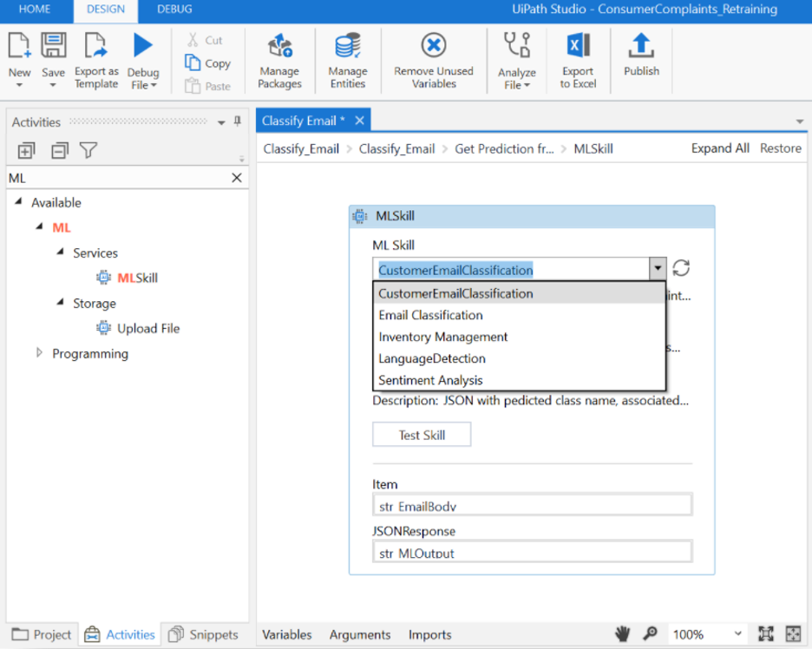Screen dimensions: 812x649
Task: Open the document tabs list arrow
Action: [x=800, y=121]
